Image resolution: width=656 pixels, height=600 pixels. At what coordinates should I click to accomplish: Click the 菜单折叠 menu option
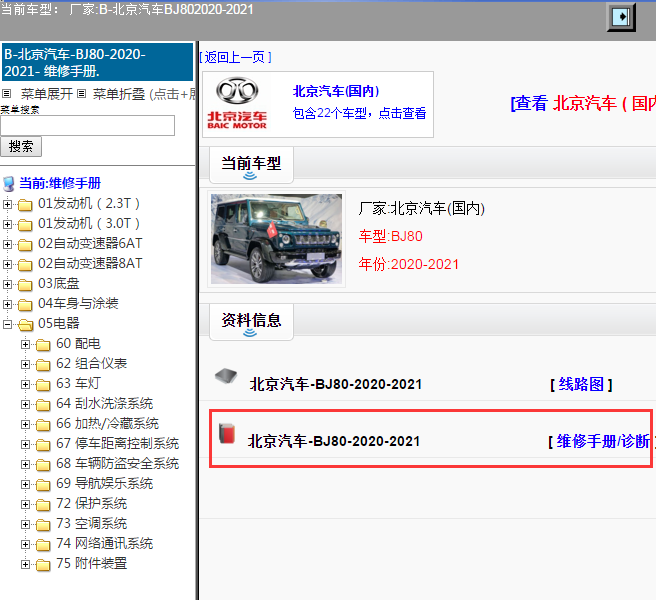click(118, 94)
